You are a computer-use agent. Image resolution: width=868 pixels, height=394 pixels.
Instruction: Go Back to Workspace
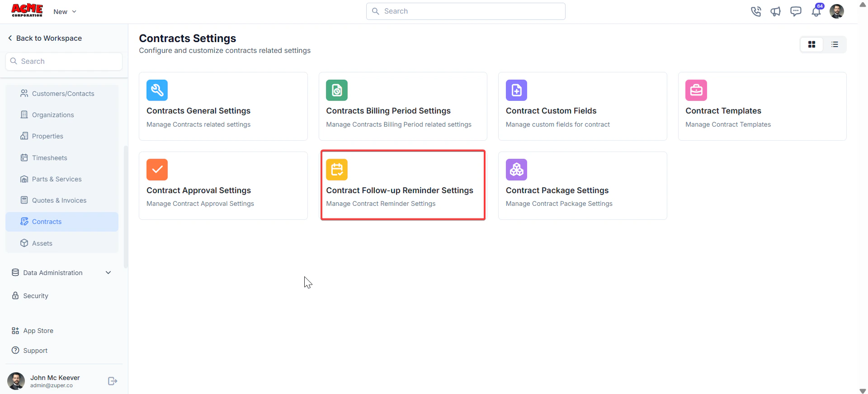(x=45, y=38)
